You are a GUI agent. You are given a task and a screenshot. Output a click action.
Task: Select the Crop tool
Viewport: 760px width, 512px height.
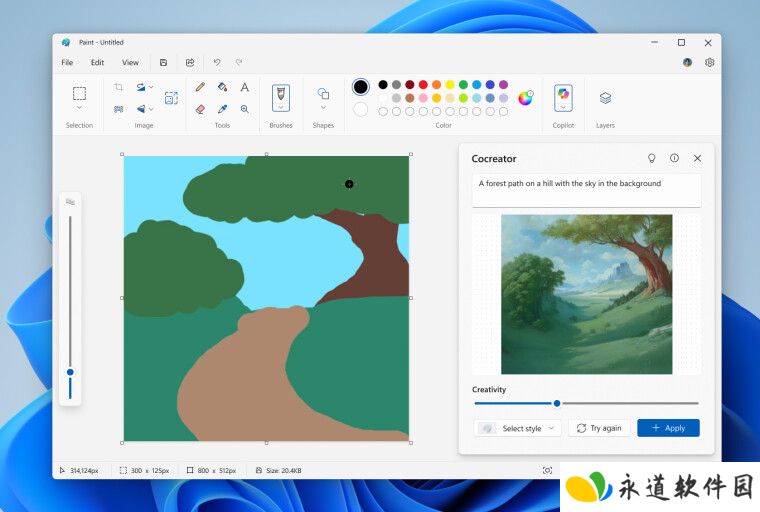coord(119,87)
